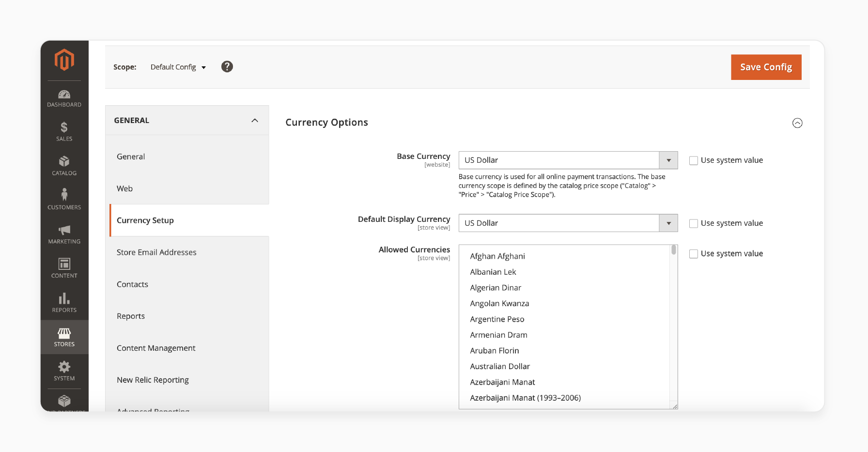Select Albanian Lek in Allowed Currencies

(x=564, y=272)
